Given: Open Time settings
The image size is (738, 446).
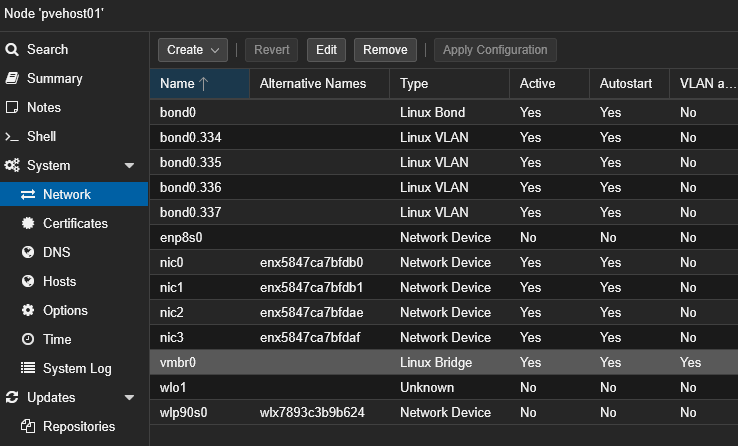Looking at the screenshot, I should tap(74, 339).
